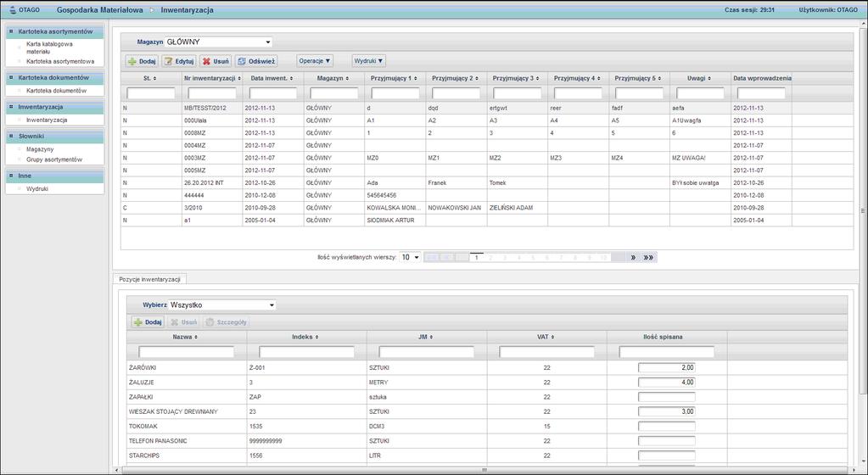Collapse the Słowniki sidebar section

coord(55,137)
